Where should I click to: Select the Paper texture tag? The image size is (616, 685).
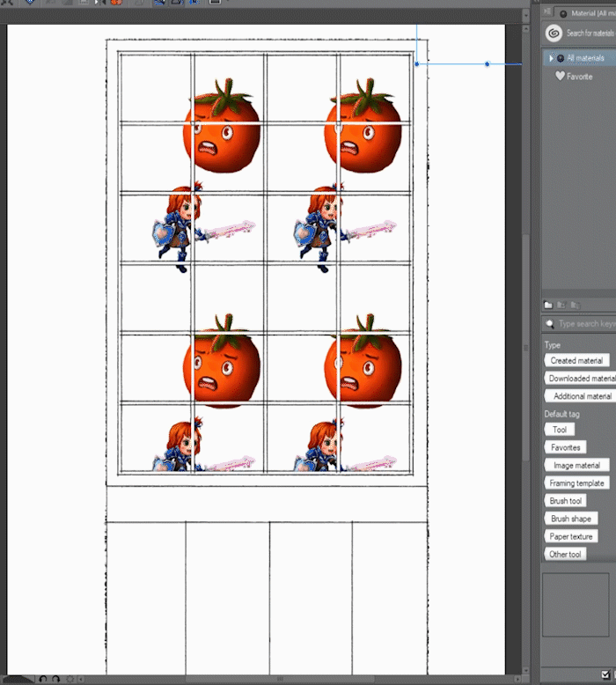pyautogui.click(x=571, y=536)
